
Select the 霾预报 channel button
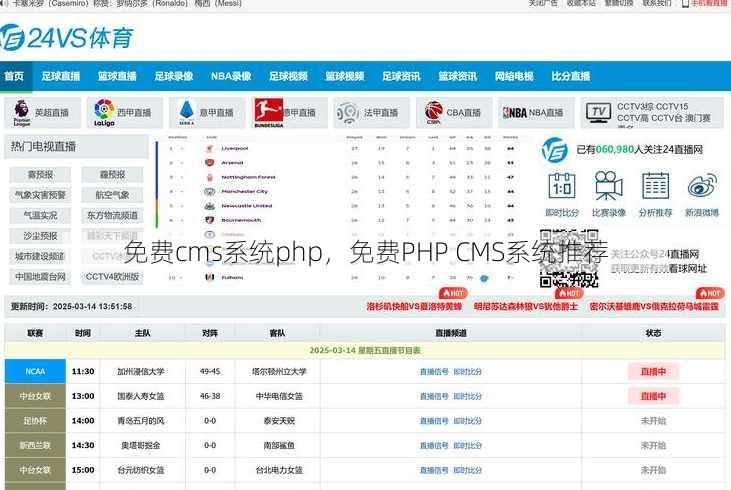pyautogui.click(x=112, y=175)
